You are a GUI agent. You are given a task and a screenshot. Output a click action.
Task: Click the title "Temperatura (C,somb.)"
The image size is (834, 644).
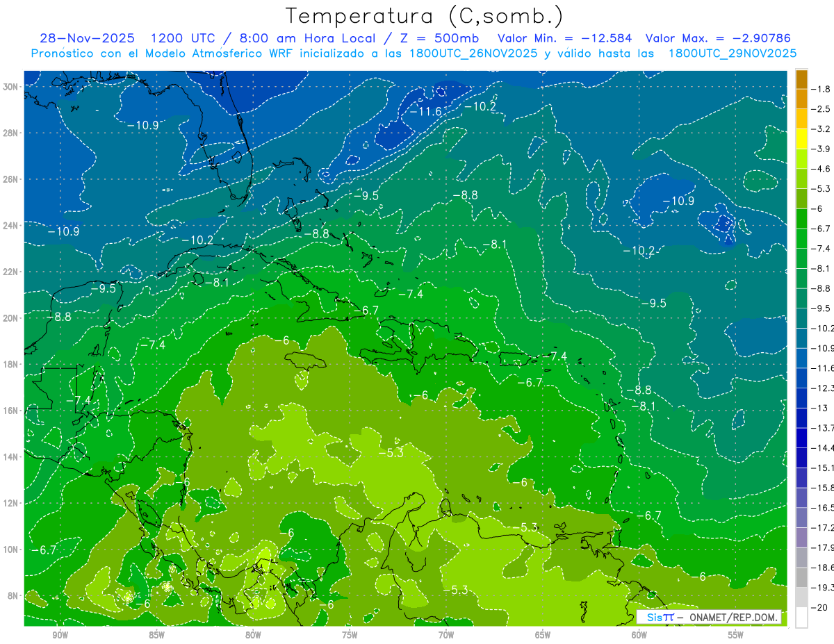pyautogui.click(x=424, y=16)
